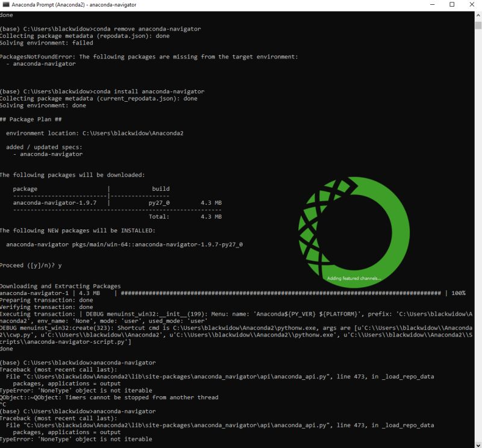Click the 'Proceed ([y]/n)? y' prompt line
The height and width of the screenshot is (448, 482).
pos(31,266)
